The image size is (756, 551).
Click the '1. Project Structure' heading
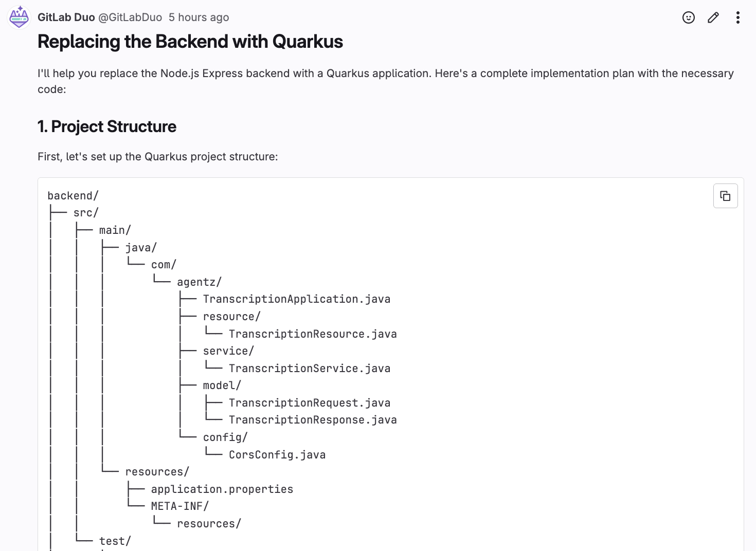106,126
